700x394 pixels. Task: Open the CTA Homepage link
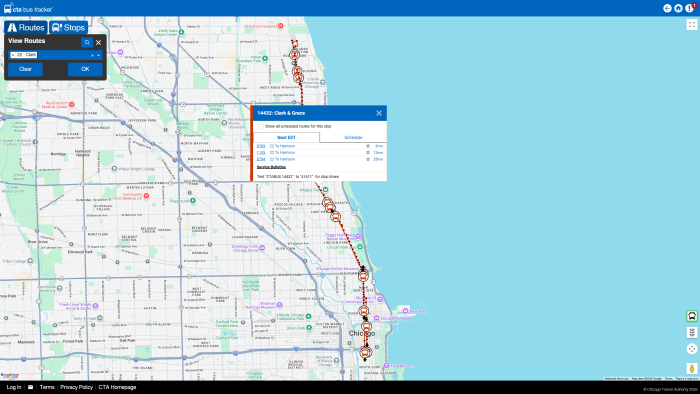point(117,387)
